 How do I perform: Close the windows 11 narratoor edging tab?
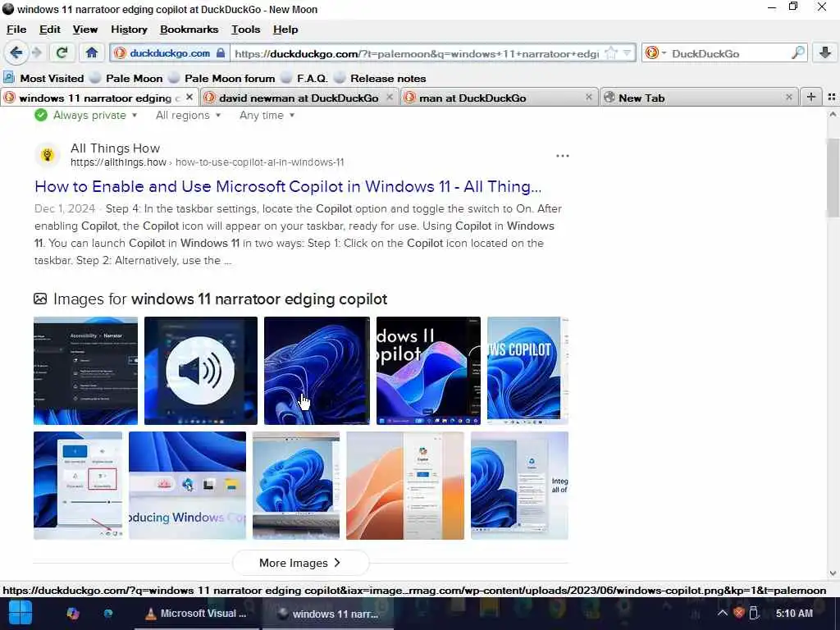pos(189,97)
